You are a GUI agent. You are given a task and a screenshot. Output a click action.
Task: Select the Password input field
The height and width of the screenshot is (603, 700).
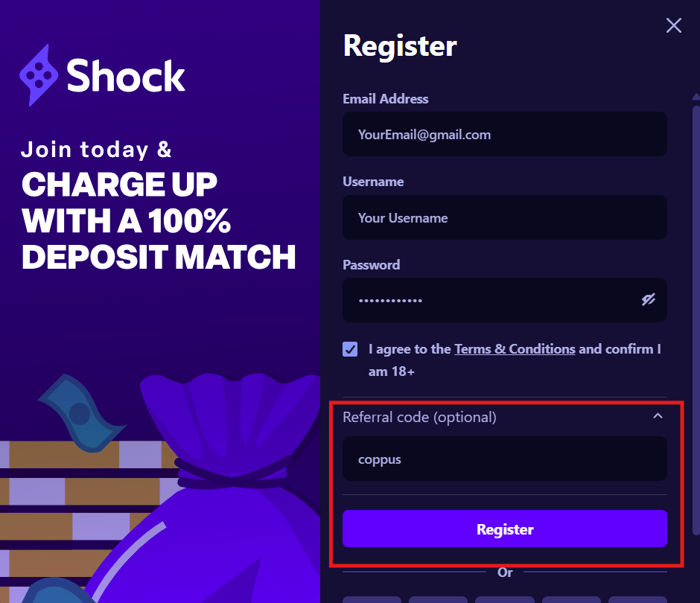[488, 300]
